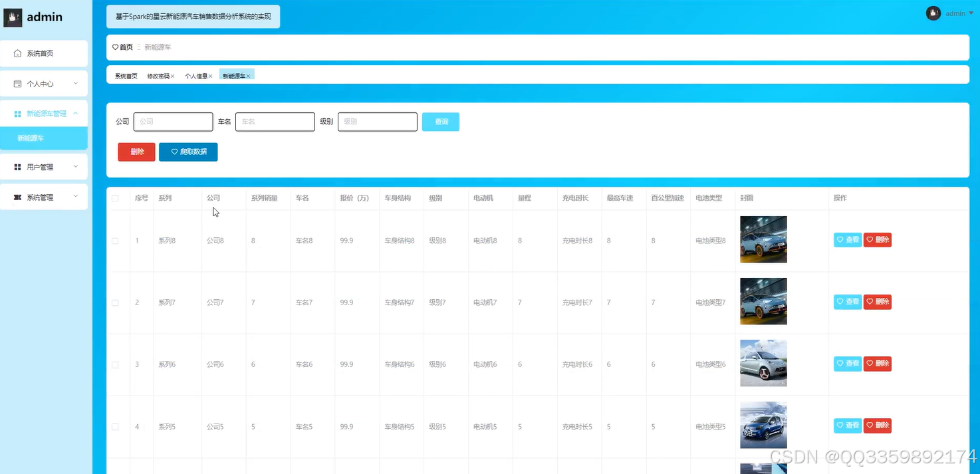Click 查看 for row 车名8
Viewport: 980px width, 474px height.
pyautogui.click(x=848, y=240)
